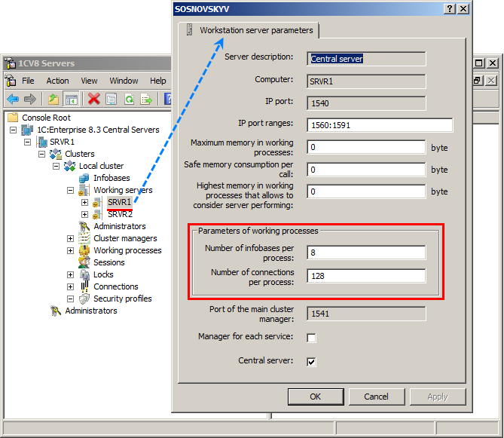Expand the Cluster managers node

(x=70, y=239)
